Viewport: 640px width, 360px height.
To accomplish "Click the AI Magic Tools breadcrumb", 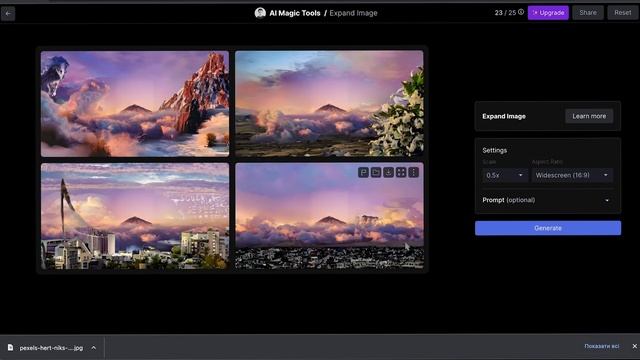I will click(295, 13).
